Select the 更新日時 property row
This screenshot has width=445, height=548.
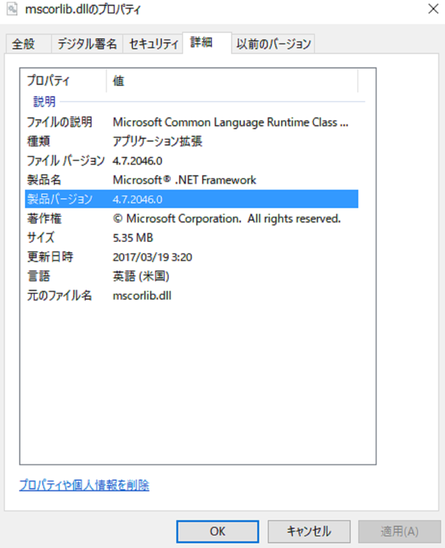192,257
